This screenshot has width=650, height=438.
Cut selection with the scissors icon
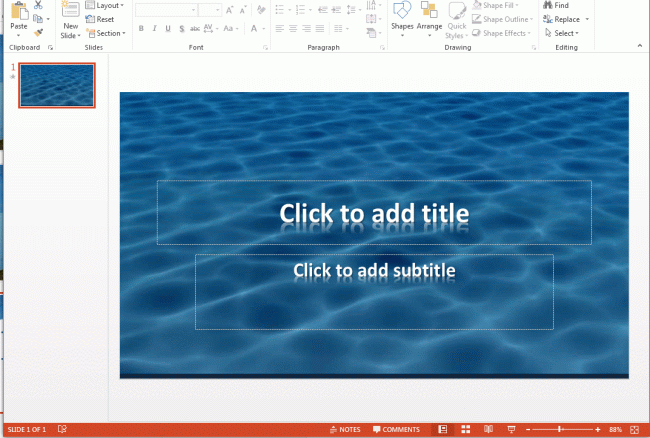38,5
